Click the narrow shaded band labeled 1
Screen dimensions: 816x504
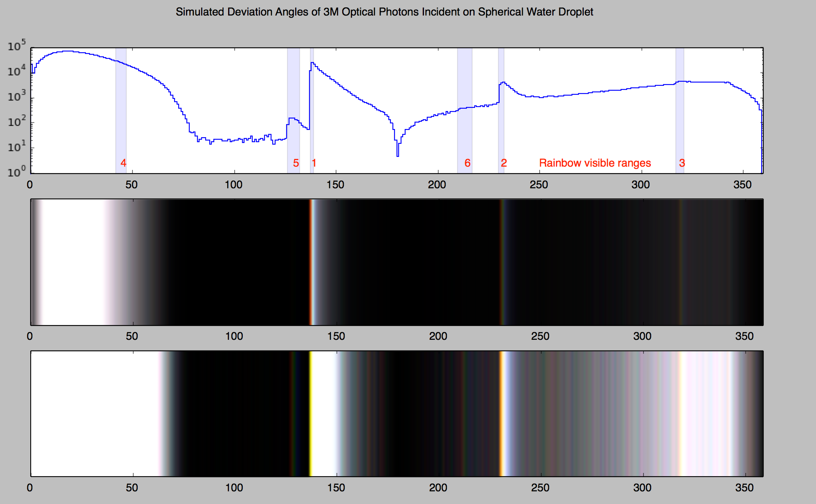(312, 110)
